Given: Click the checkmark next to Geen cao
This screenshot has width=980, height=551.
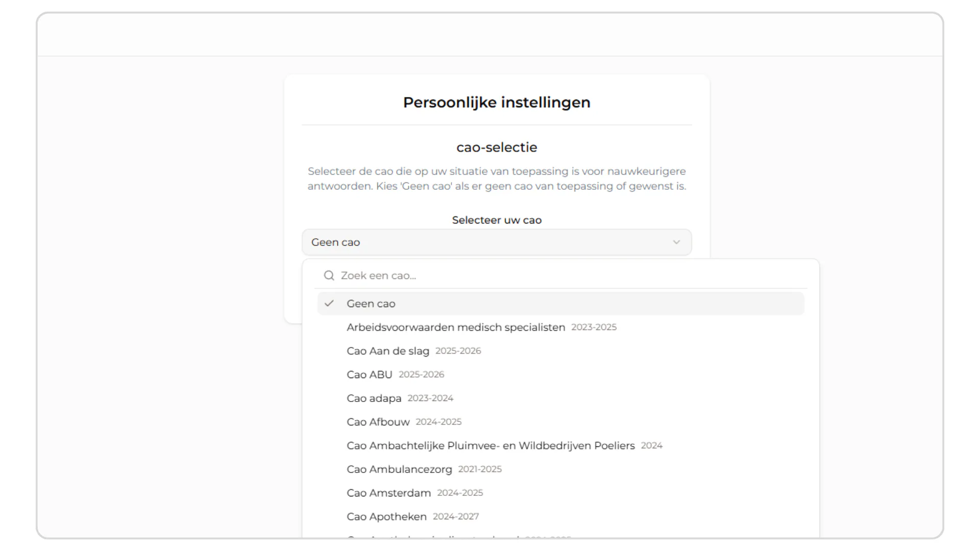Looking at the screenshot, I should (x=329, y=304).
